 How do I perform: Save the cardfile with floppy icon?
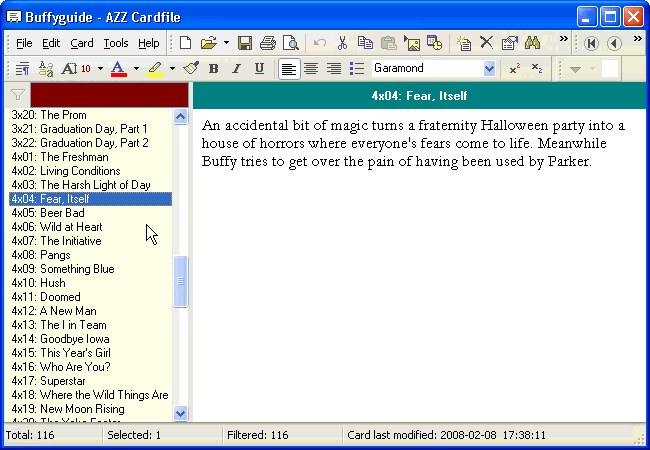click(x=245, y=43)
